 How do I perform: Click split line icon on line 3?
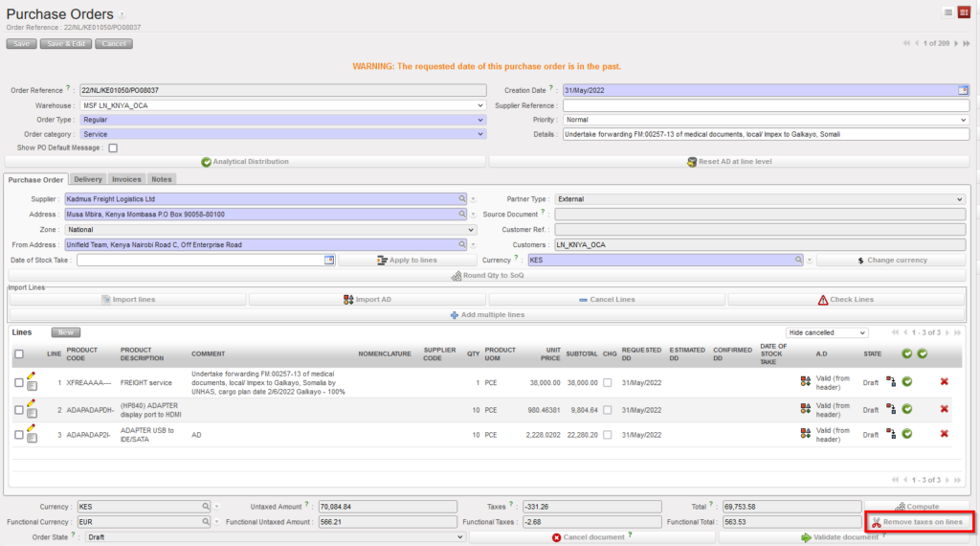(891, 434)
